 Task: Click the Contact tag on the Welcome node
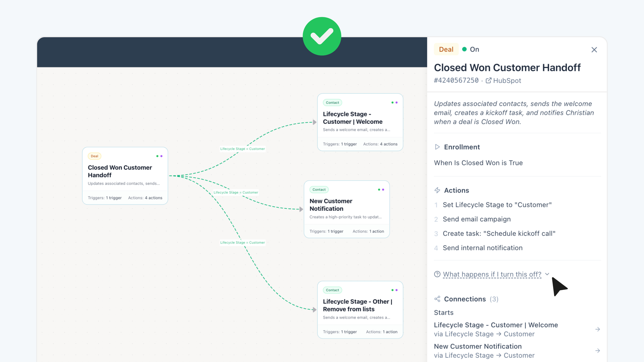pos(332,103)
